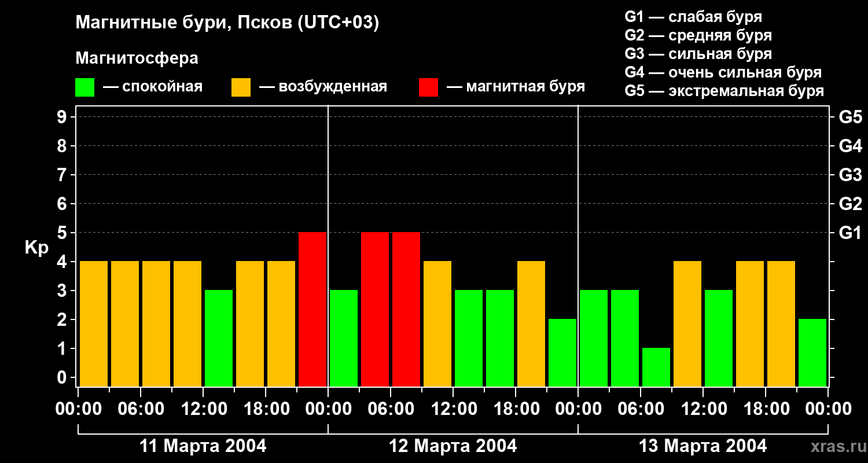Select the "G1 — слабая буря" legend line

[x=693, y=17]
